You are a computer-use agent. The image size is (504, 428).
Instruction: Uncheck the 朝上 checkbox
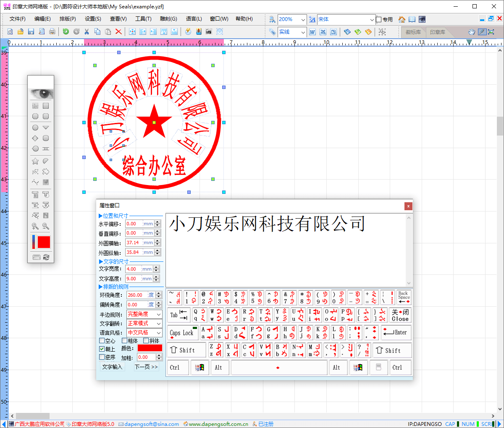click(x=102, y=349)
